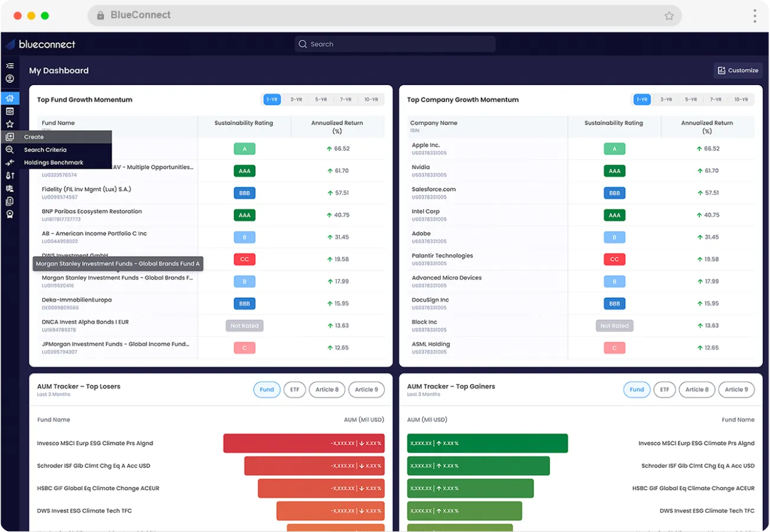Open the browser three-dot menu

pos(755,16)
